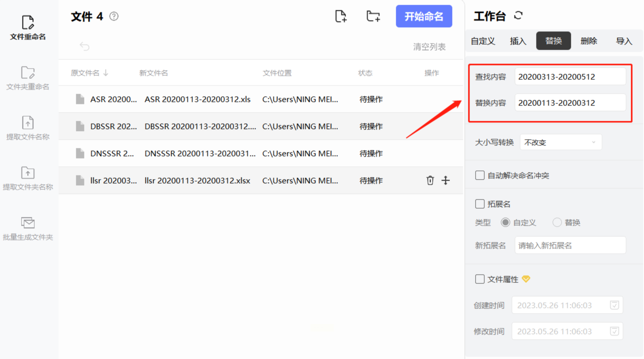Switch to the 插入 tab

(518, 41)
